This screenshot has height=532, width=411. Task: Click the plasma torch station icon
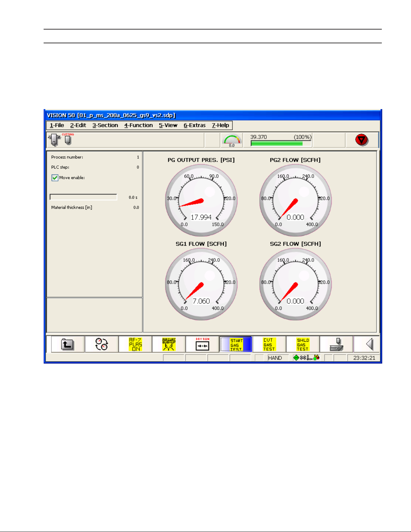[x=54, y=140]
